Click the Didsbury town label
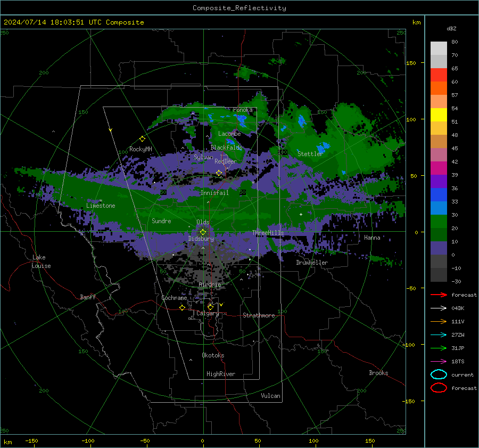 [x=201, y=239]
